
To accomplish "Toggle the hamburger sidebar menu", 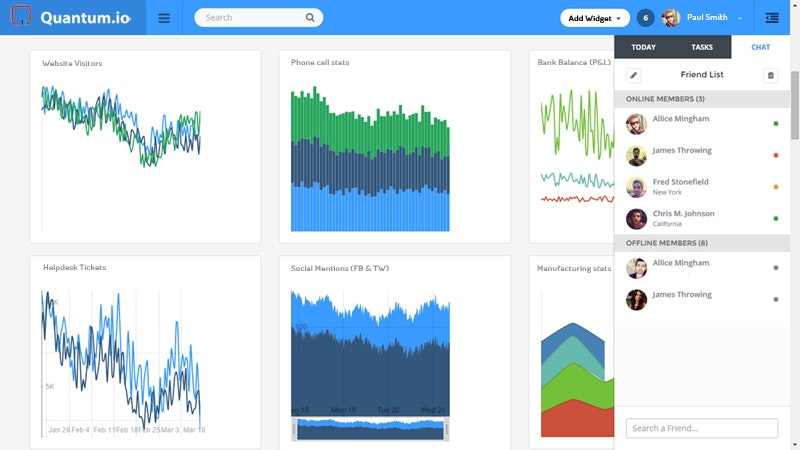I will [164, 18].
